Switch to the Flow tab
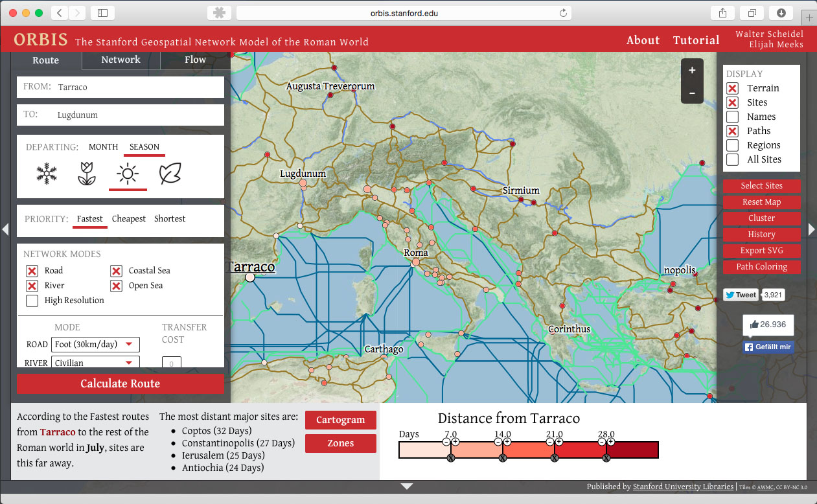Viewport: 817px width, 504px height. (x=195, y=60)
